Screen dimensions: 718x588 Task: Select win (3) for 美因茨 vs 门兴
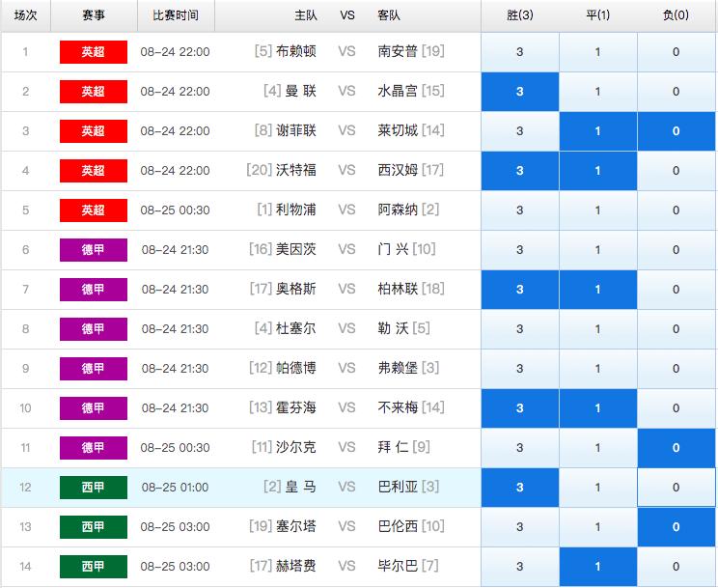520,250
